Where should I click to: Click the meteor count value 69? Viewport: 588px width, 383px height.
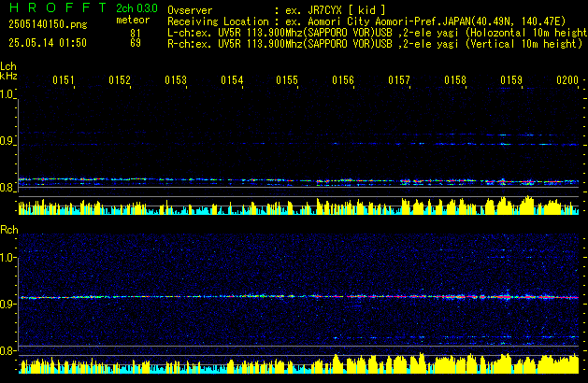coord(136,43)
